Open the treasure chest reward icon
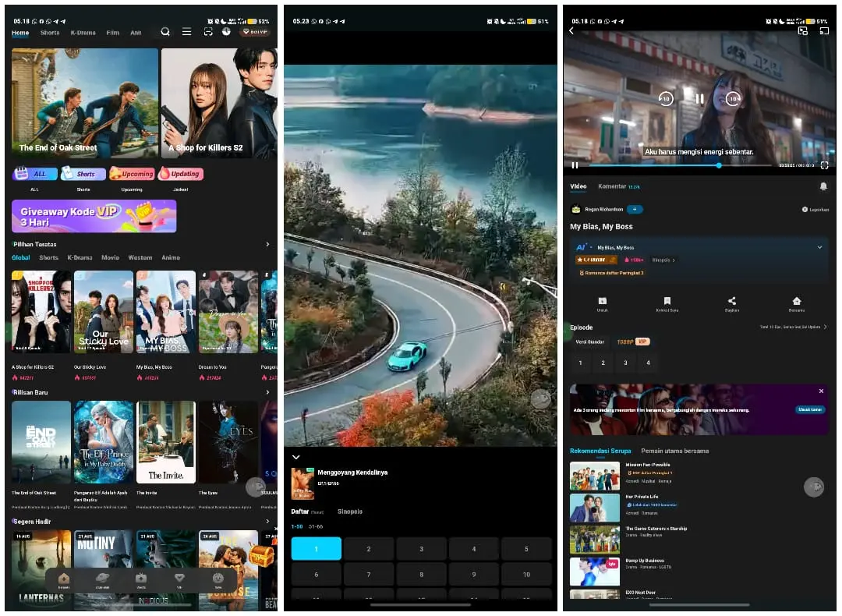 [x=261, y=557]
